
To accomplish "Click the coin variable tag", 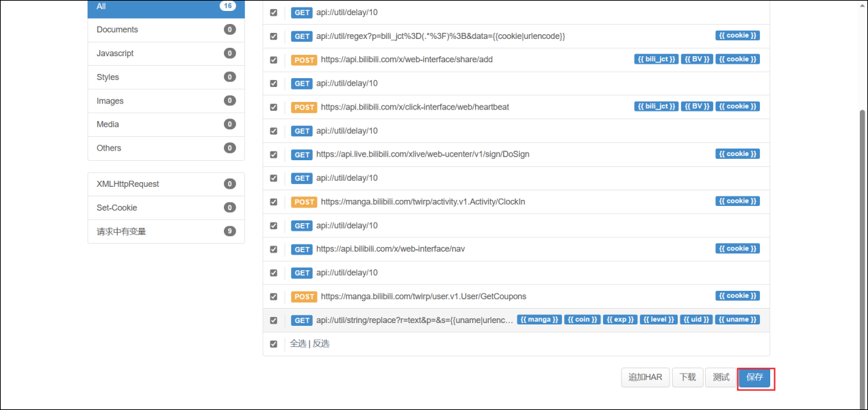I will pos(582,320).
